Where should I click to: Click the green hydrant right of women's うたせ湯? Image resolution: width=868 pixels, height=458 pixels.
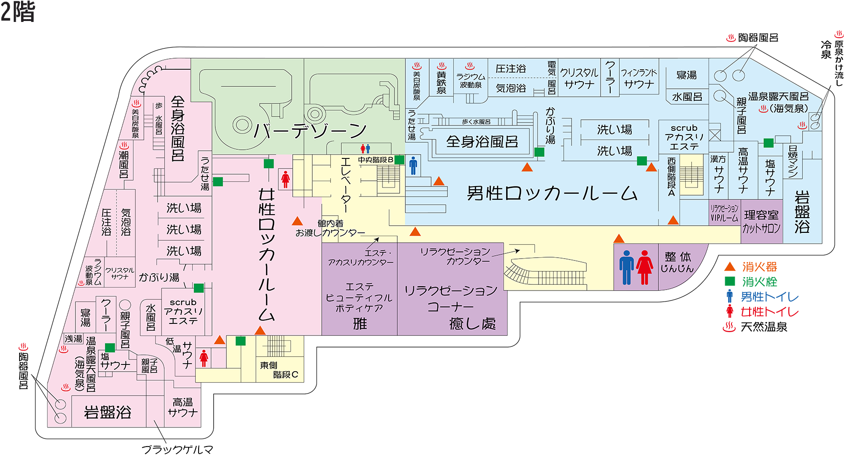click(x=218, y=181)
